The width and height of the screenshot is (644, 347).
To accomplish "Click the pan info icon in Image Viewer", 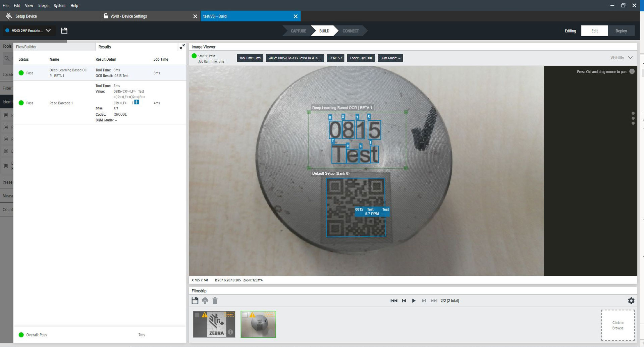I will (632, 71).
